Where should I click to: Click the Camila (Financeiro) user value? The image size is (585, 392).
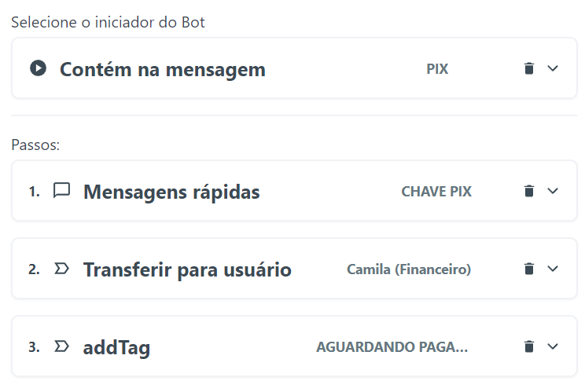pyautogui.click(x=409, y=270)
